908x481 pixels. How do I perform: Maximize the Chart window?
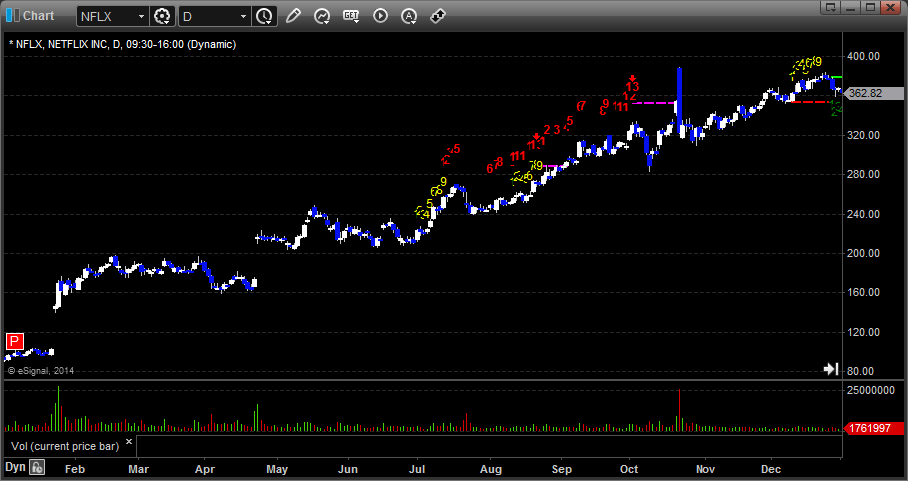(x=870, y=7)
